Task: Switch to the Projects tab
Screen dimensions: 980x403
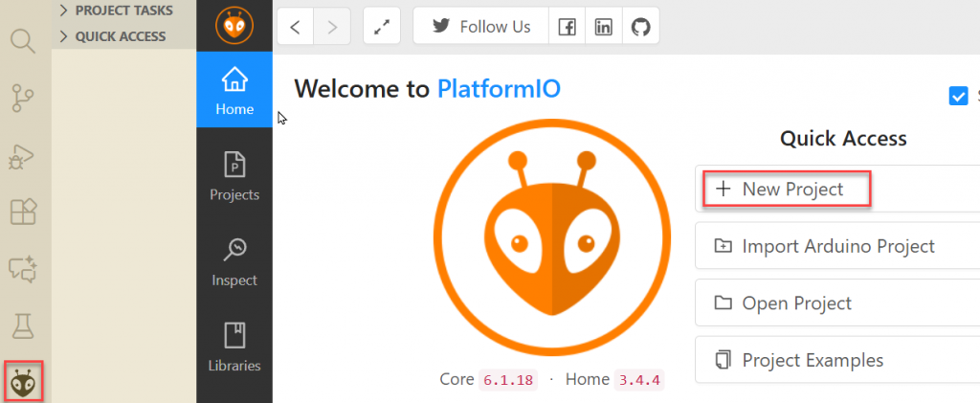Action: pyautogui.click(x=234, y=177)
